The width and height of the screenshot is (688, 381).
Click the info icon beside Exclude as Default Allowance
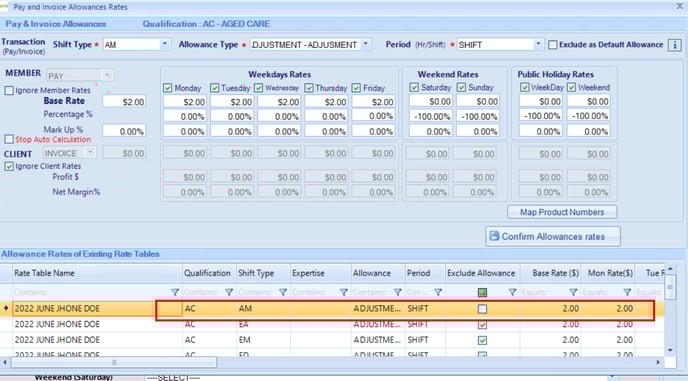pos(674,45)
